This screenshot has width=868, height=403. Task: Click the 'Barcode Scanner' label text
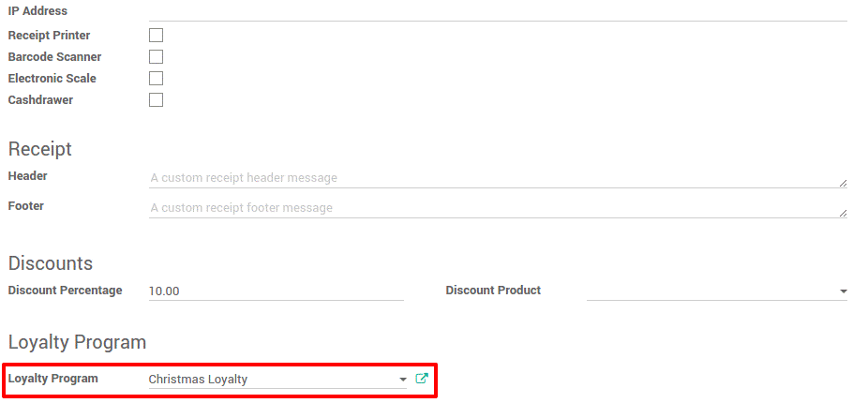pyautogui.click(x=54, y=57)
